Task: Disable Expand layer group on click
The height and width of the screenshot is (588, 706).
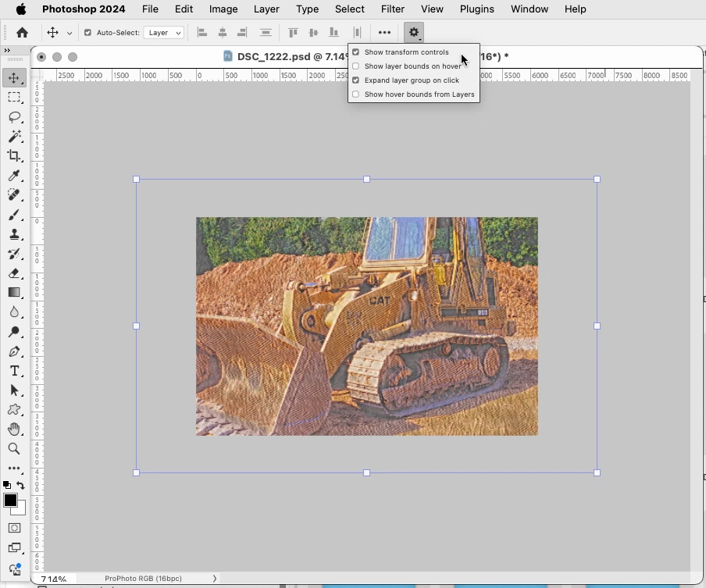Action: point(355,80)
